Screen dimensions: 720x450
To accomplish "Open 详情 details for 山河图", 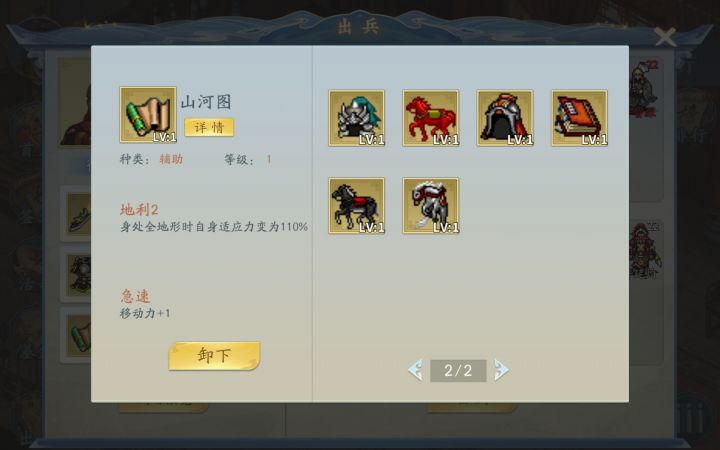I will [209, 127].
